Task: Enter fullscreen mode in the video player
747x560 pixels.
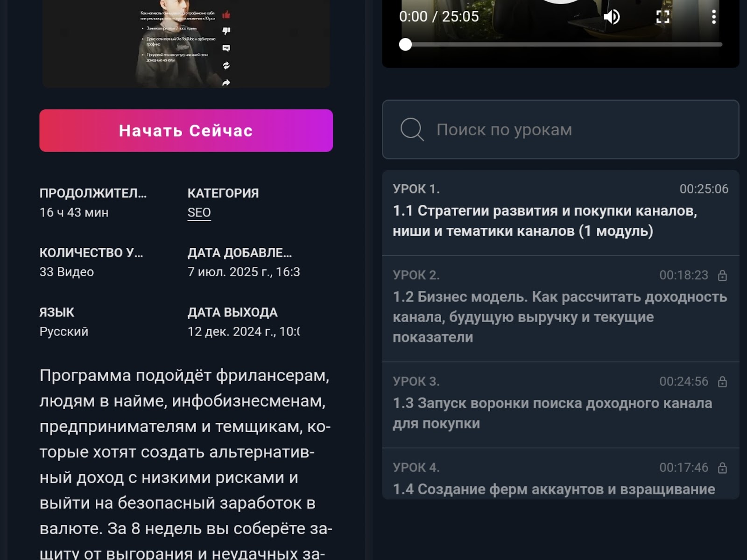Action: point(663,17)
